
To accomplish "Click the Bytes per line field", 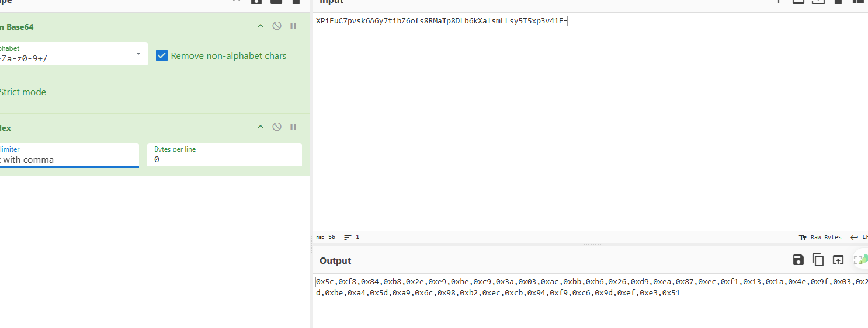I will coord(224,155).
